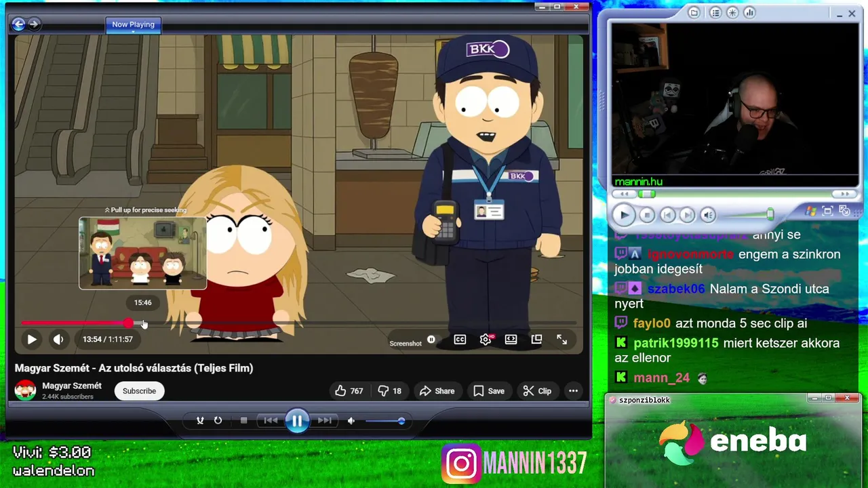Viewport: 868px width, 488px height.
Task: Click the stop button in bottom Media Player bar
Action: pos(243,421)
